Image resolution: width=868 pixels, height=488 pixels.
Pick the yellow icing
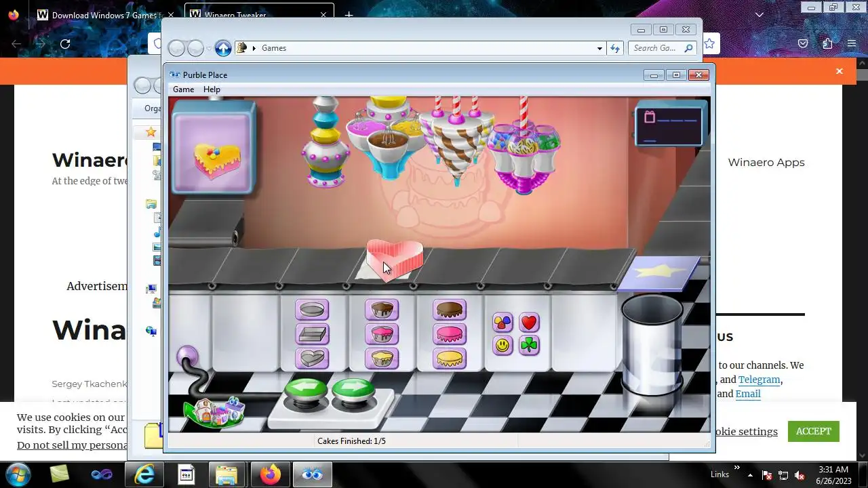point(450,358)
